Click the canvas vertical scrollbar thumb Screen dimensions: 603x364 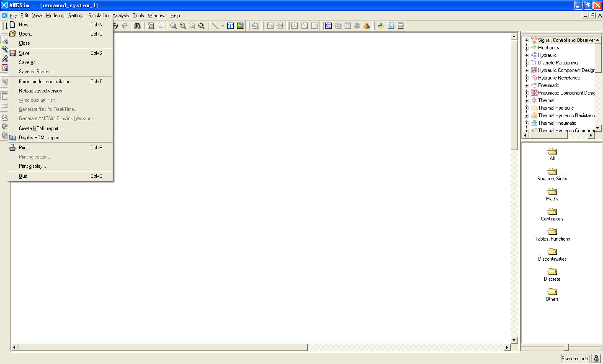pyautogui.click(x=514, y=95)
